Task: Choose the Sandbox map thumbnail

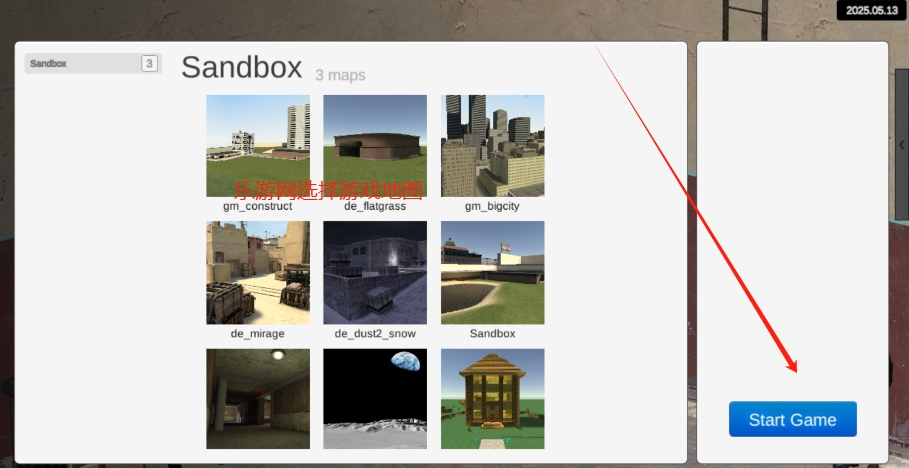Action: [493, 273]
